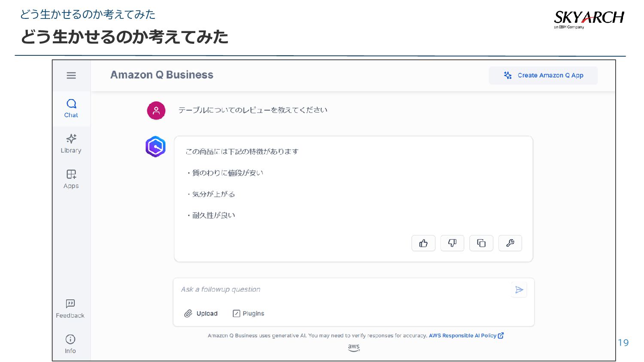Click the Amazon Q assistant avatar icon
Image resolution: width=644 pixels, height=362 pixels.
pyautogui.click(x=155, y=147)
